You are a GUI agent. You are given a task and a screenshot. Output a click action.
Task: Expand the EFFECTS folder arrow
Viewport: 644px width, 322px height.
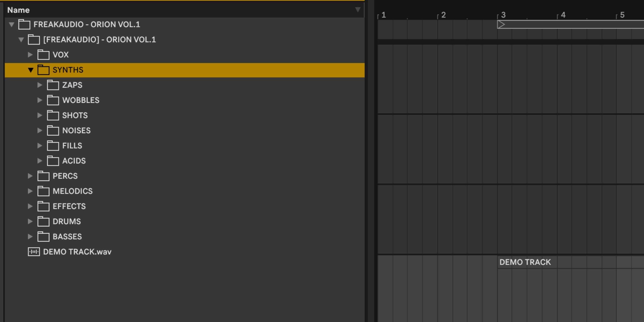coord(30,206)
